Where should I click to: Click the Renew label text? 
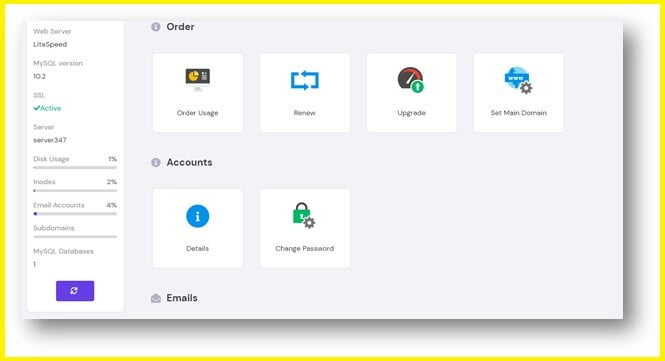305,113
